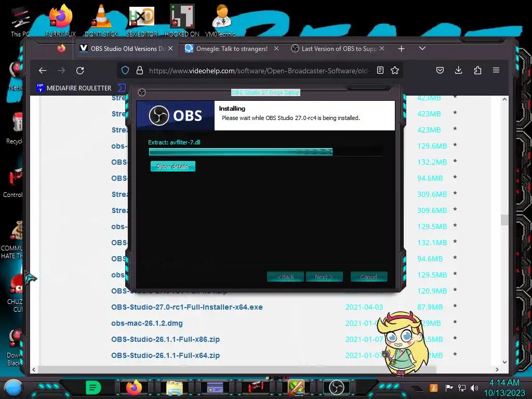Open the Action Center flag tray icon
The width and height of the screenshot is (532, 399).
[449, 388]
